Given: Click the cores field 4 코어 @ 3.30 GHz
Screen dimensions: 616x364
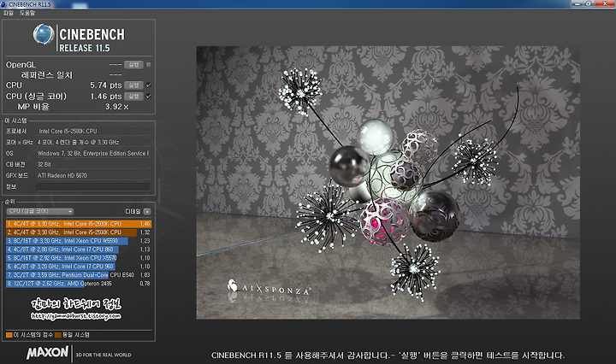Looking at the screenshot, I should [x=93, y=142].
